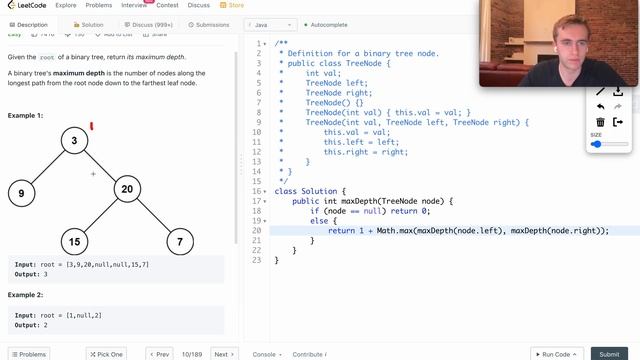Viewport: 640px width, 360px height.
Task: Expand the Console dropdown
Action: (x=267, y=354)
